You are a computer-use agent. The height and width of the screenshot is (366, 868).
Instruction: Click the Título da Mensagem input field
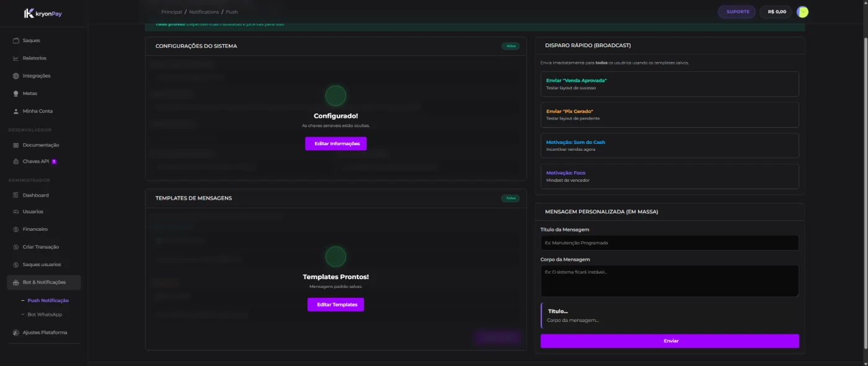tap(670, 243)
